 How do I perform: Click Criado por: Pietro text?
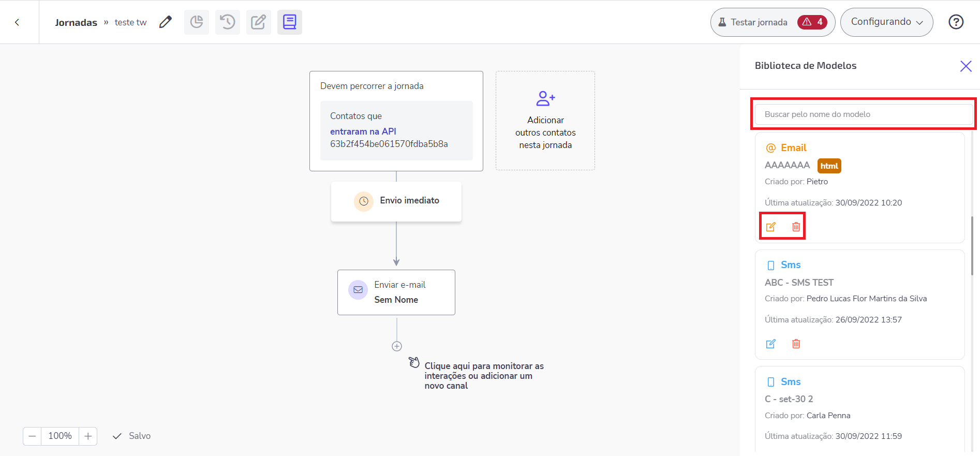796,182
